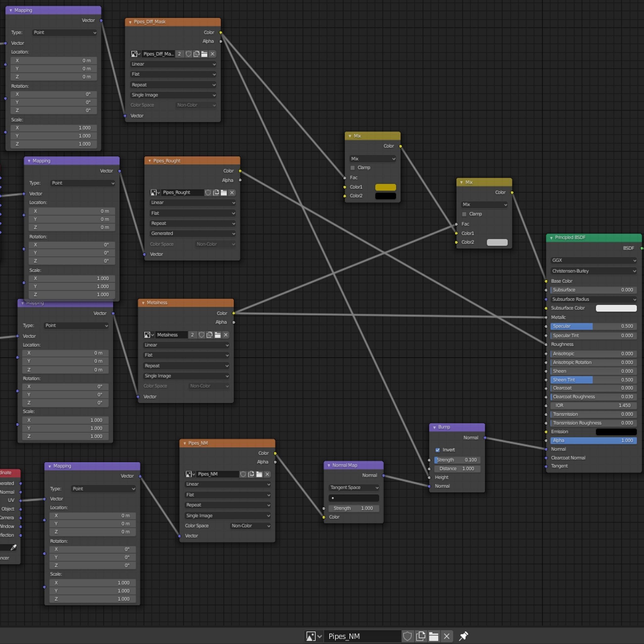Duplicate image datablock in Pipes_Rought node
This screenshot has height=644, width=644.
tap(216, 193)
